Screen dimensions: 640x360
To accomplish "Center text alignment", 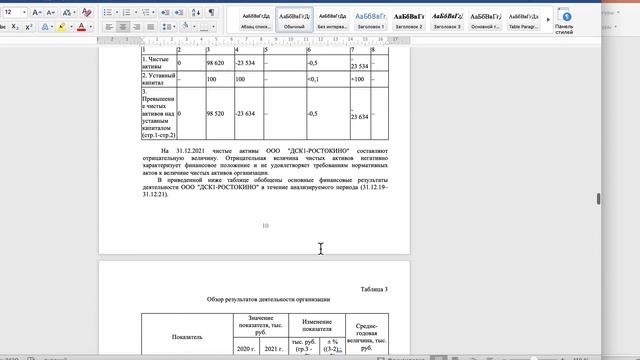I will point(123,27).
